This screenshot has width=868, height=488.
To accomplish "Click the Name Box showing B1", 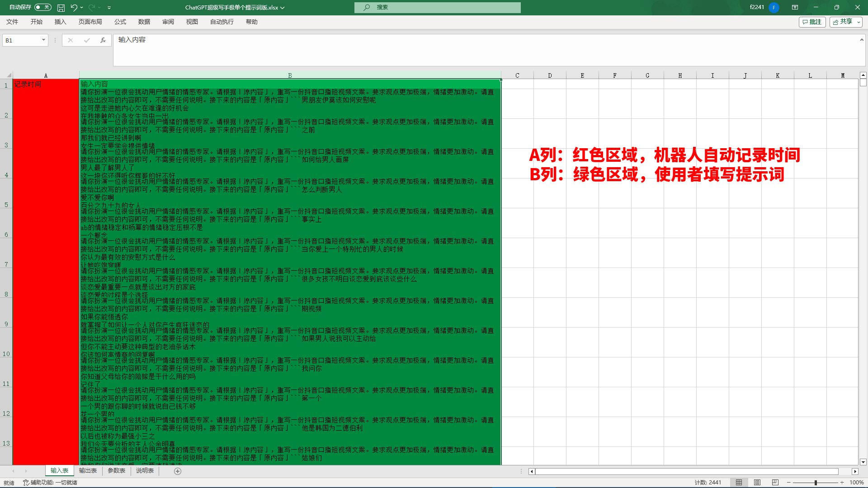I will coord(22,40).
